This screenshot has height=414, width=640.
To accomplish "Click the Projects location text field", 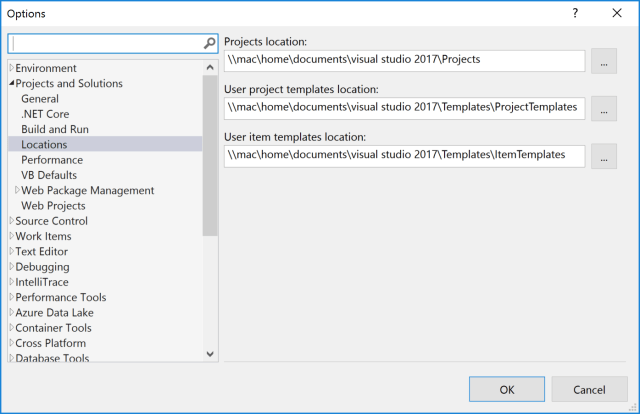I will point(404,60).
